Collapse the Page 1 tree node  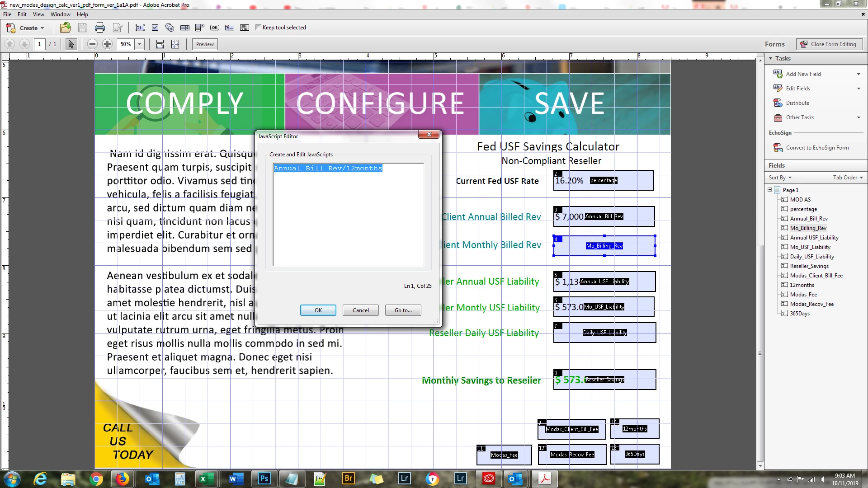769,190
